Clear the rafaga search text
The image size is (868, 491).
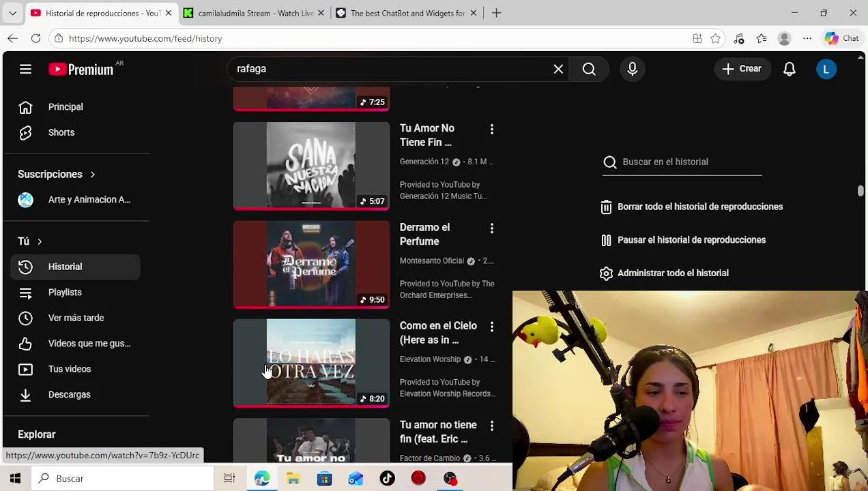point(558,69)
